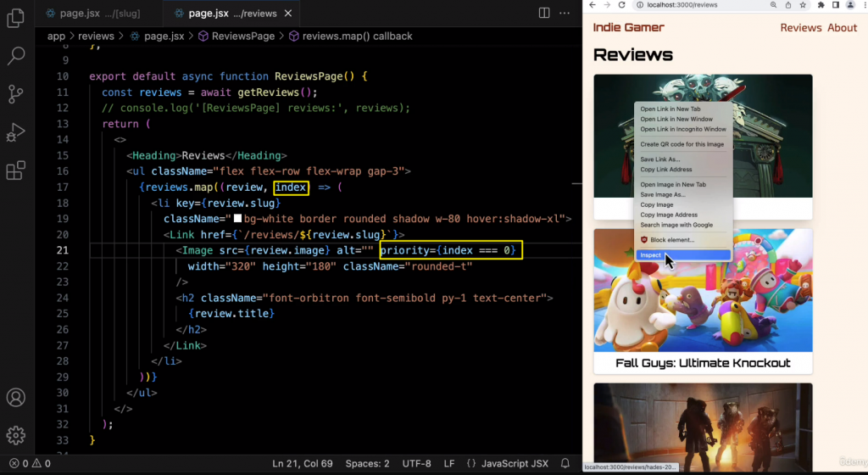Open the browser extensions puzzle icon
The image size is (868, 475).
tap(821, 5)
